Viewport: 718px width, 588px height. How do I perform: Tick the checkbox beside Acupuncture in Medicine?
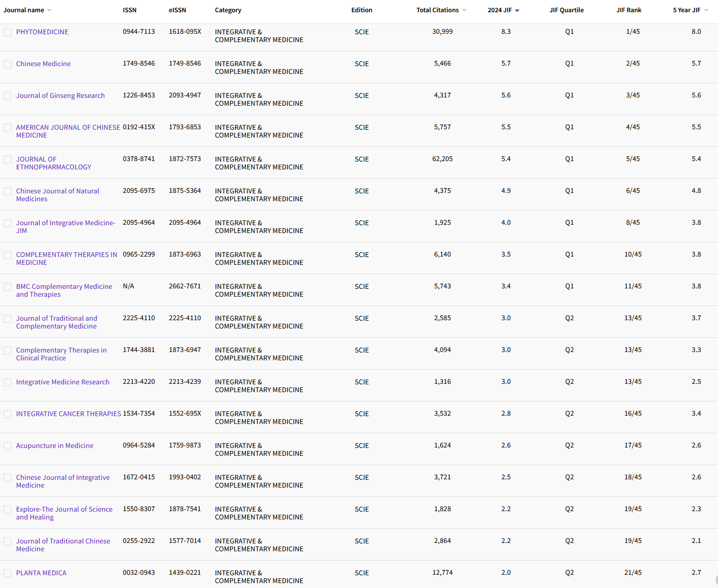[7, 446]
